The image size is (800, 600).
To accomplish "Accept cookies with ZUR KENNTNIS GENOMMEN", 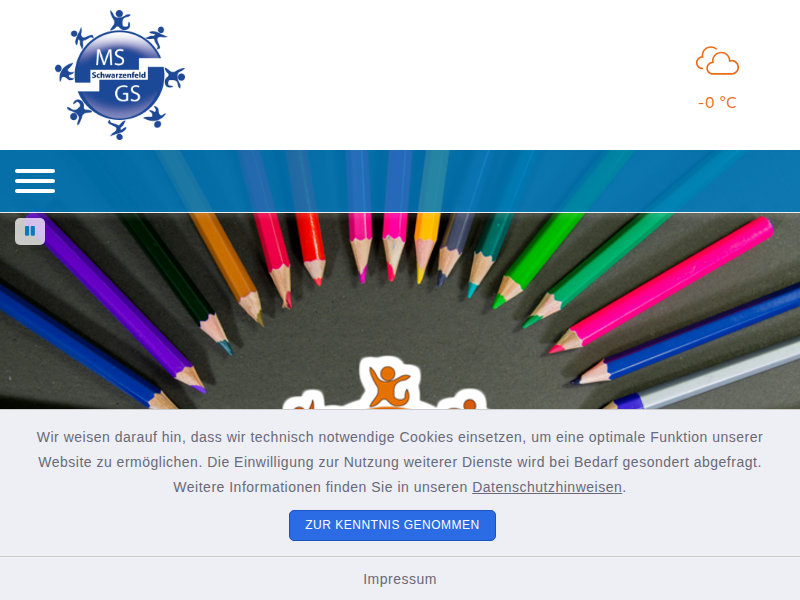I will [x=392, y=525].
